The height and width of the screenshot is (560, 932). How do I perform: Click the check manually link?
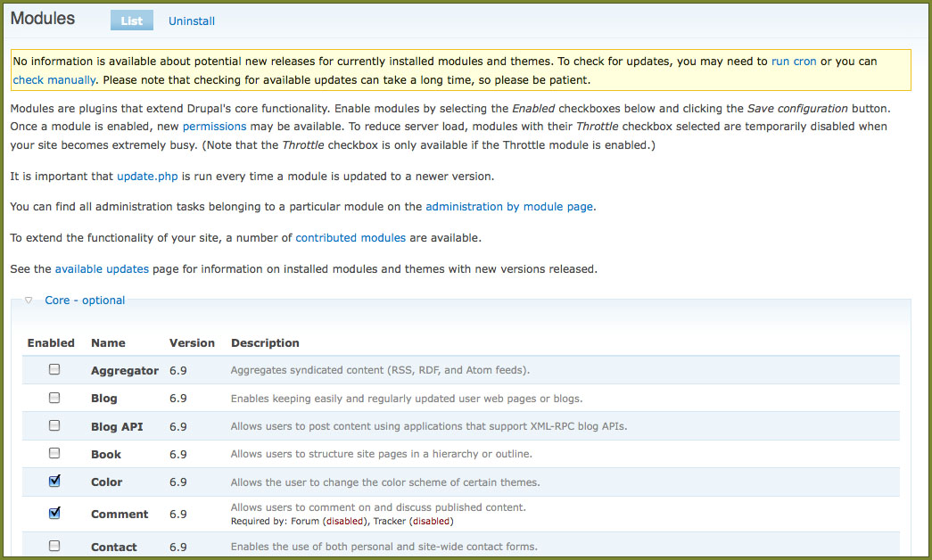(x=54, y=79)
